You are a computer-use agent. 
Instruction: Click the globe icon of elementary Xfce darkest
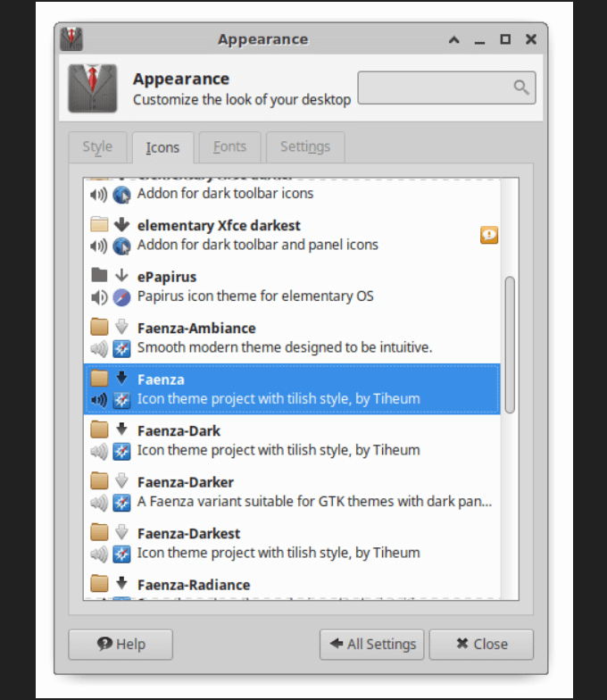(x=121, y=246)
